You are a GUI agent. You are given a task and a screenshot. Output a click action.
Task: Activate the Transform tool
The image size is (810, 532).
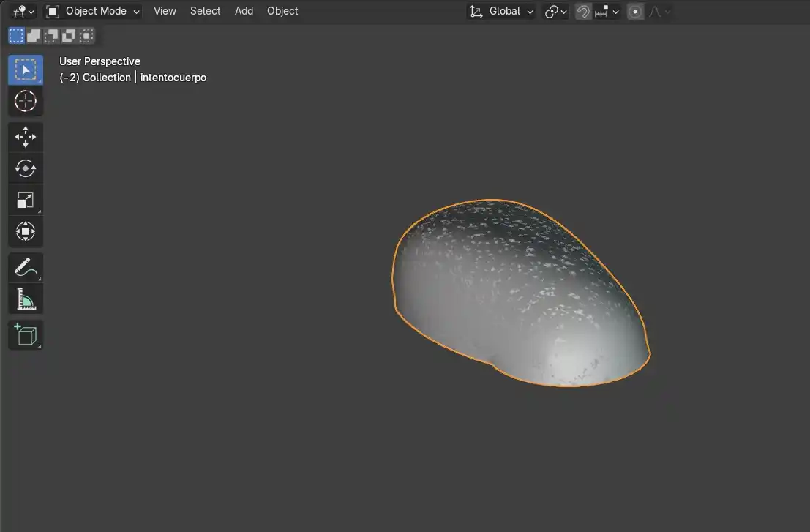tap(26, 231)
